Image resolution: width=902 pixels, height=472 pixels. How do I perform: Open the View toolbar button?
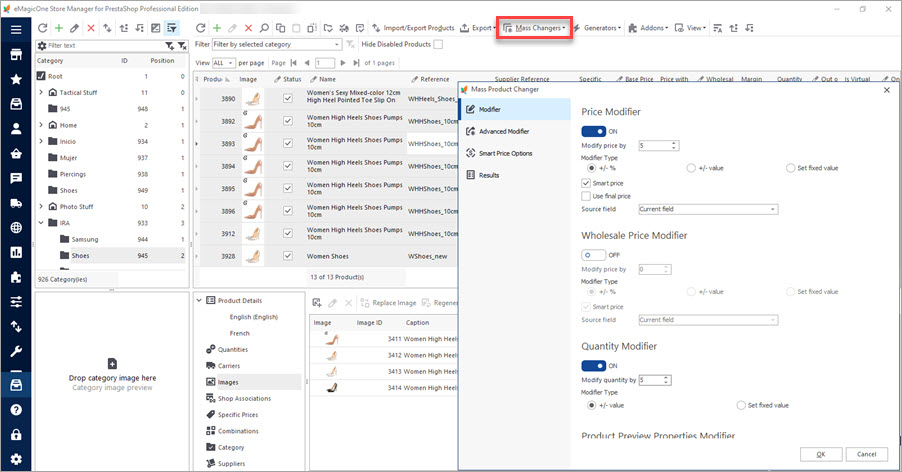[x=690, y=28]
